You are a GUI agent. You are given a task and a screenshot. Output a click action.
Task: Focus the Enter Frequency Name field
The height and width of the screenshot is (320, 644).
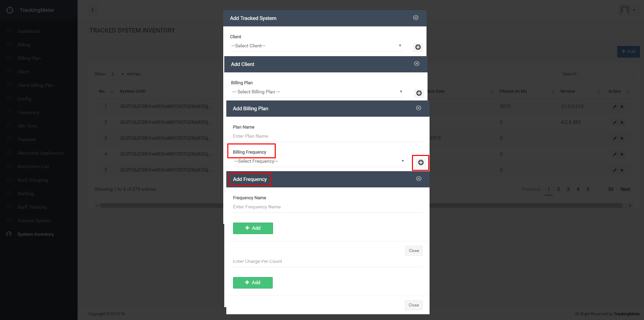328,207
